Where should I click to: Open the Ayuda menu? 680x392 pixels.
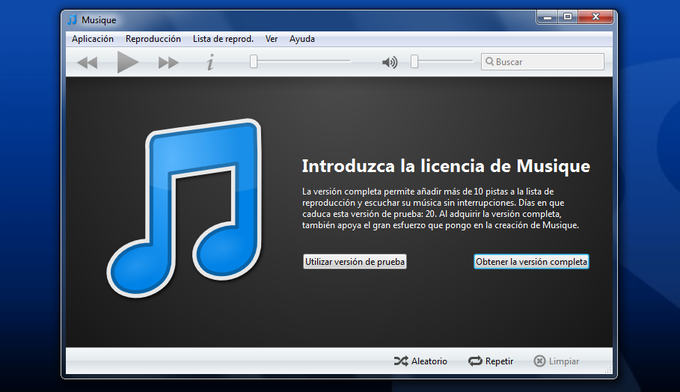[x=302, y=39]
